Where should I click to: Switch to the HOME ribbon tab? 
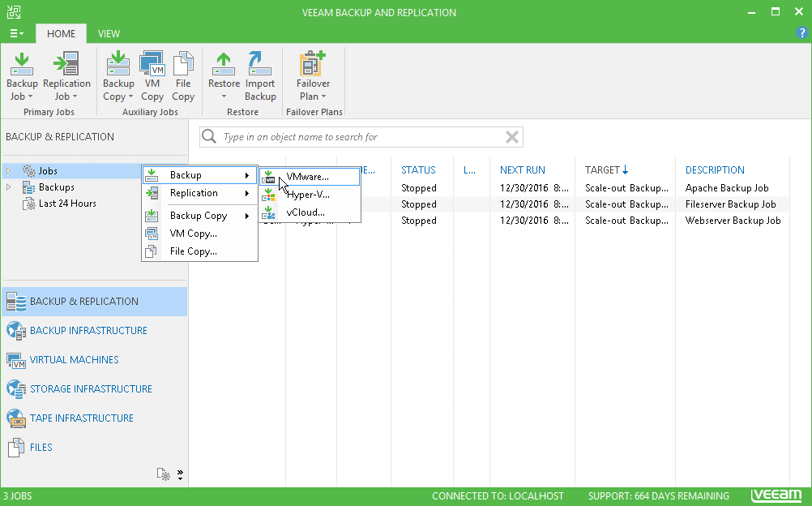coord(61,34)
